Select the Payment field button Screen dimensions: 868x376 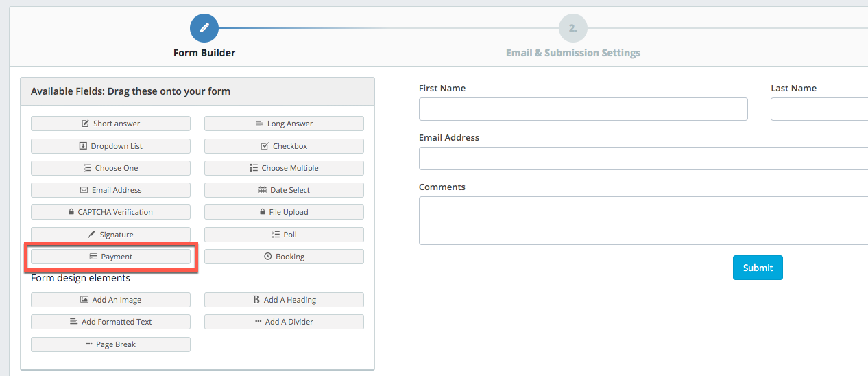[110, 257]
